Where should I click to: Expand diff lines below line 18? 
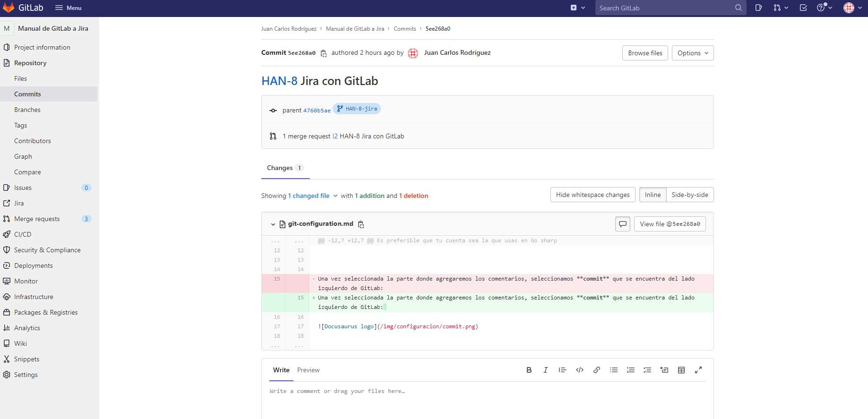pos(285,346)
